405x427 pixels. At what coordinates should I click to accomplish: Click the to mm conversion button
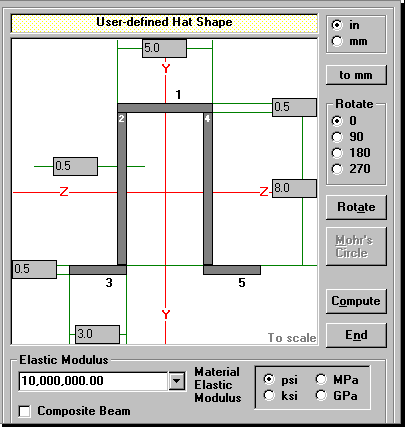356,75
